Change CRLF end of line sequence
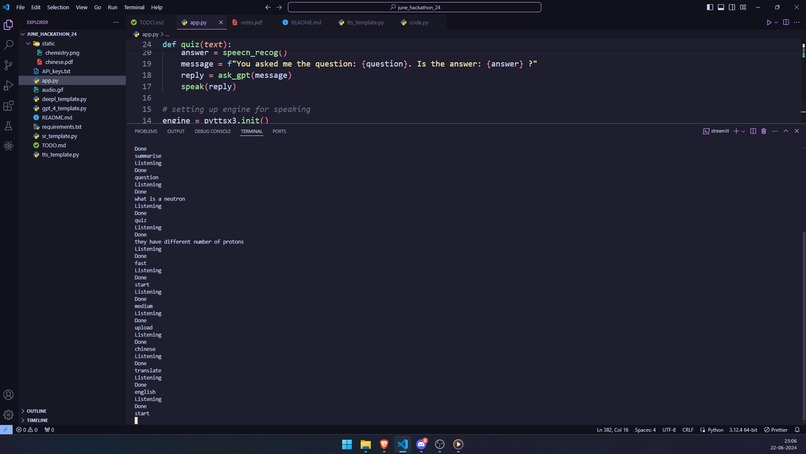Image resolution: width=806 pixels, height=454 pixels. pyautogui.click(x=688, y=430)
